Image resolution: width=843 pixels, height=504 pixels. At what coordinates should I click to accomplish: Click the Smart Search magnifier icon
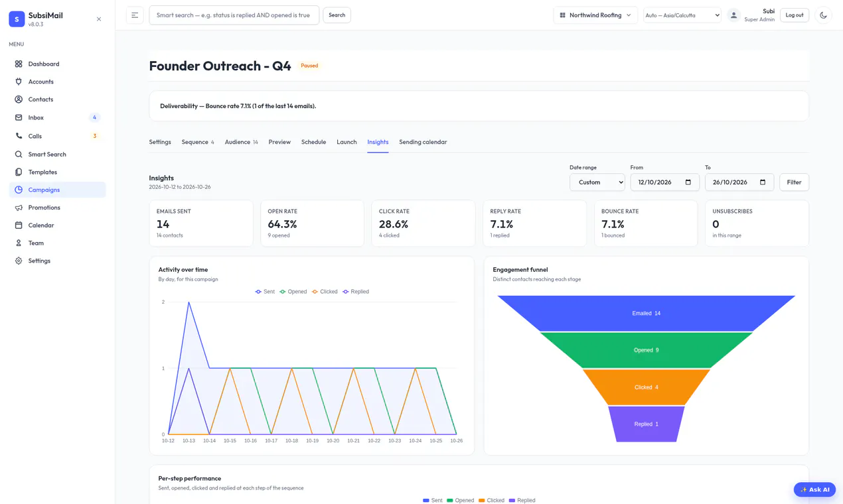pos(19,155)
